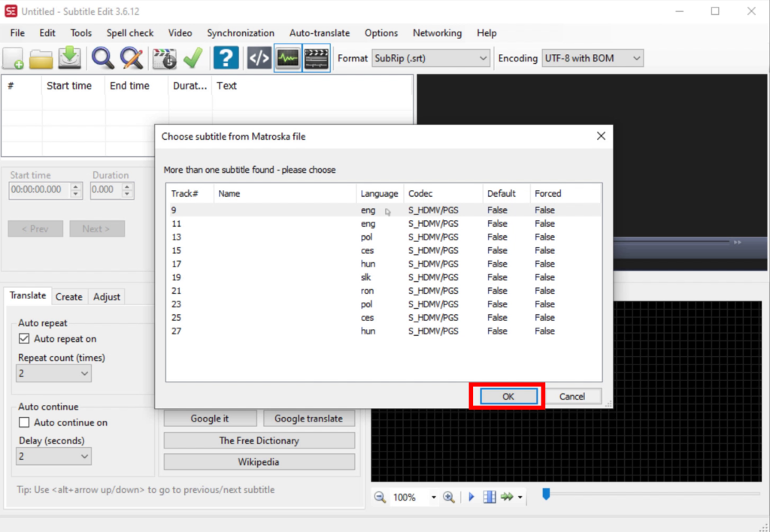Run spell check with the green checkmark icon
The image size is (770, 532).
point(194,58)
